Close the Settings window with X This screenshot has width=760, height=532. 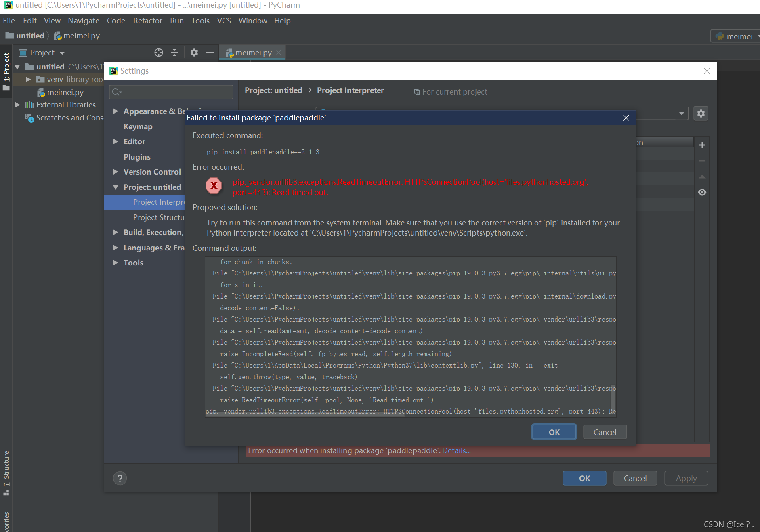click(707, 71)
